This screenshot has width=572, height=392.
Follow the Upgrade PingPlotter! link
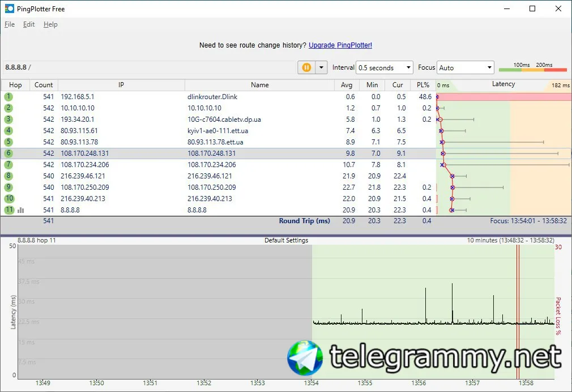pos(340,45)
